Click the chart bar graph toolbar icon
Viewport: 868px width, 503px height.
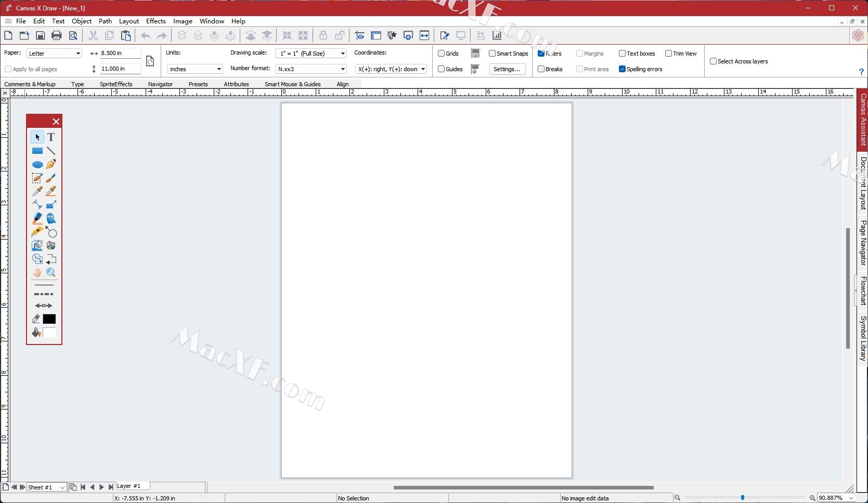tap(497, 35)
